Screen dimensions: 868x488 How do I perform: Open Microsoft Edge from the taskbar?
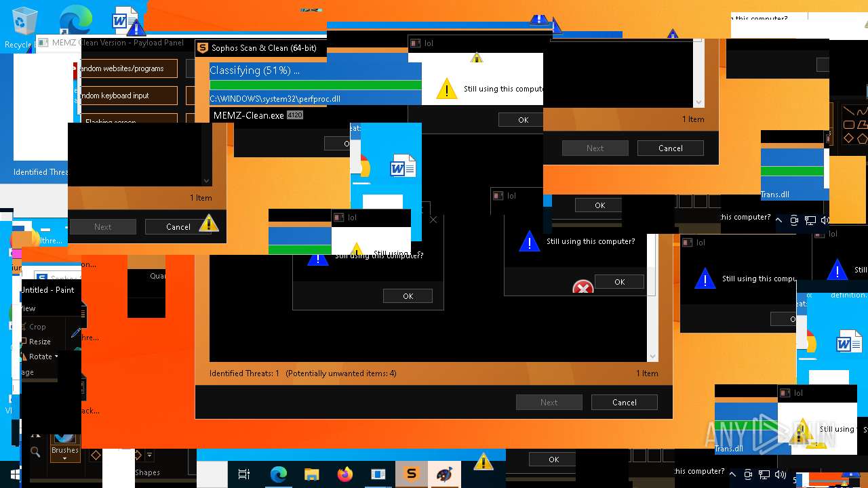pos(278,474)
